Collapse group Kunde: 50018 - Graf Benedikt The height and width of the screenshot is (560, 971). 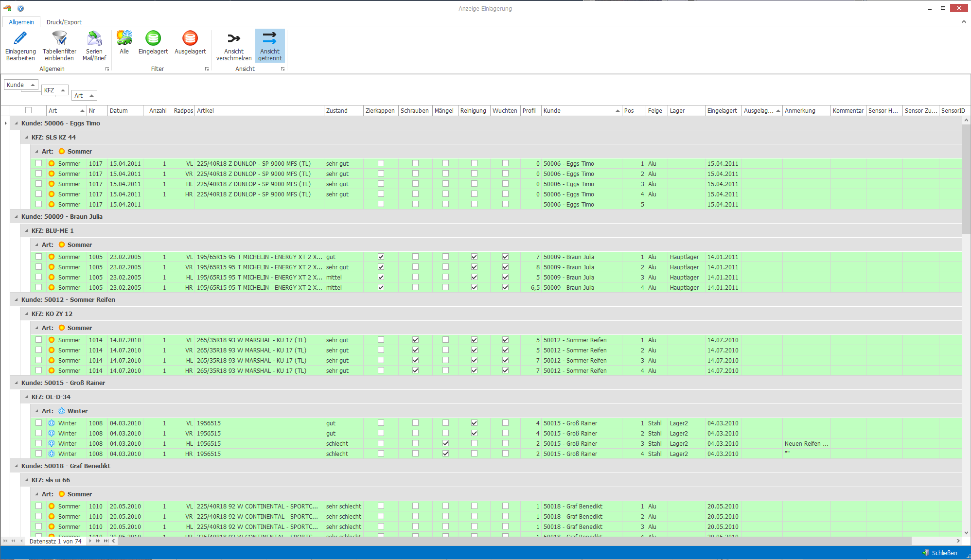16,466
